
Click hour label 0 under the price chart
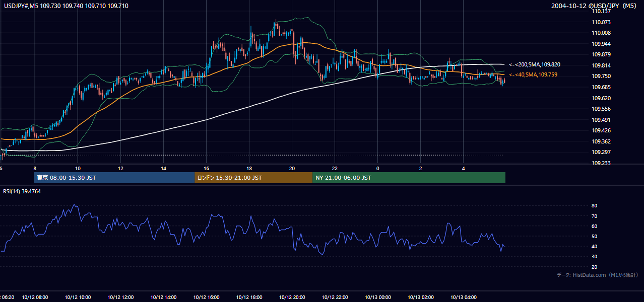click(378, 169)
